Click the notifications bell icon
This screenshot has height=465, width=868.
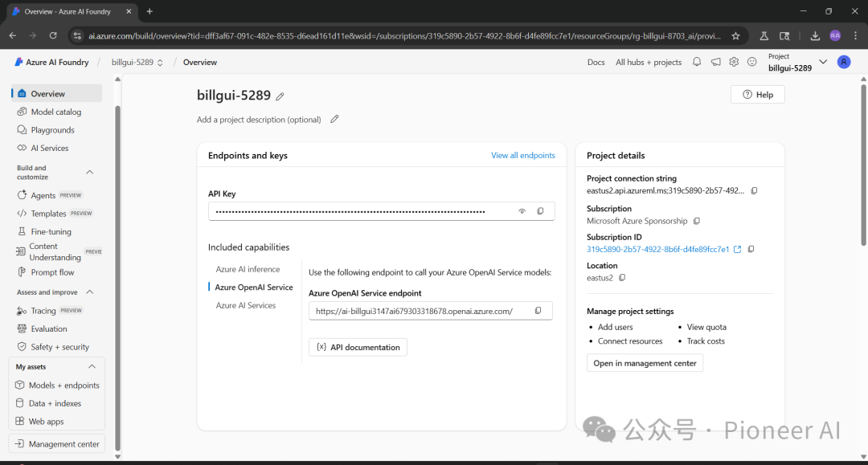point(697,62)
